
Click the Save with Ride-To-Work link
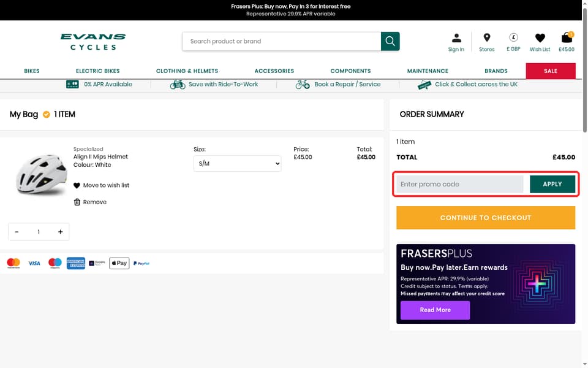[x=223, y=85]
